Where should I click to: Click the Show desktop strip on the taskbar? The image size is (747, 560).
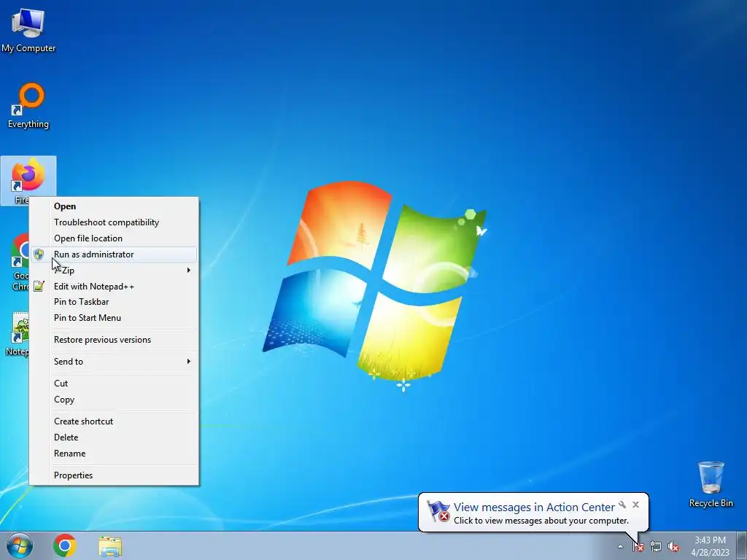741,545
